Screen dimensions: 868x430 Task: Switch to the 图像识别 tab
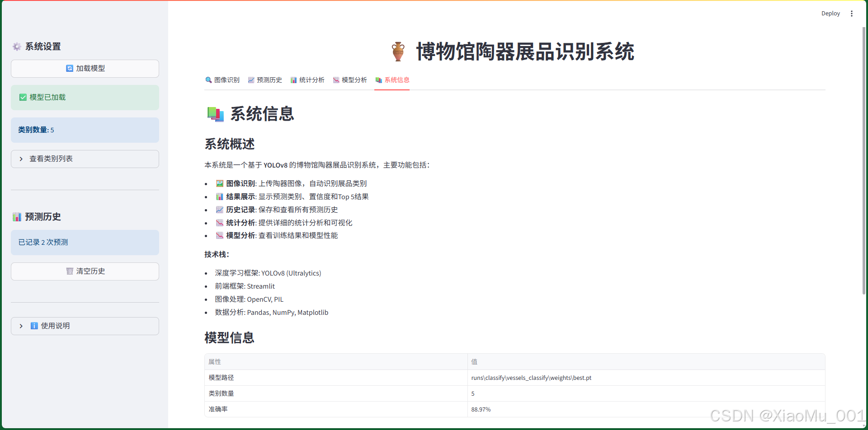tap(222, 80)
